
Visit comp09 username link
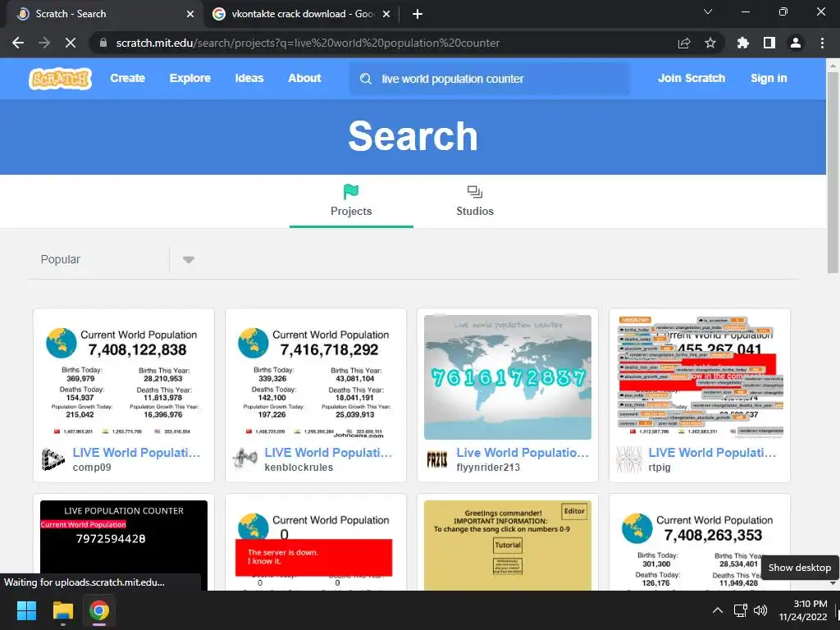(92, 467)
